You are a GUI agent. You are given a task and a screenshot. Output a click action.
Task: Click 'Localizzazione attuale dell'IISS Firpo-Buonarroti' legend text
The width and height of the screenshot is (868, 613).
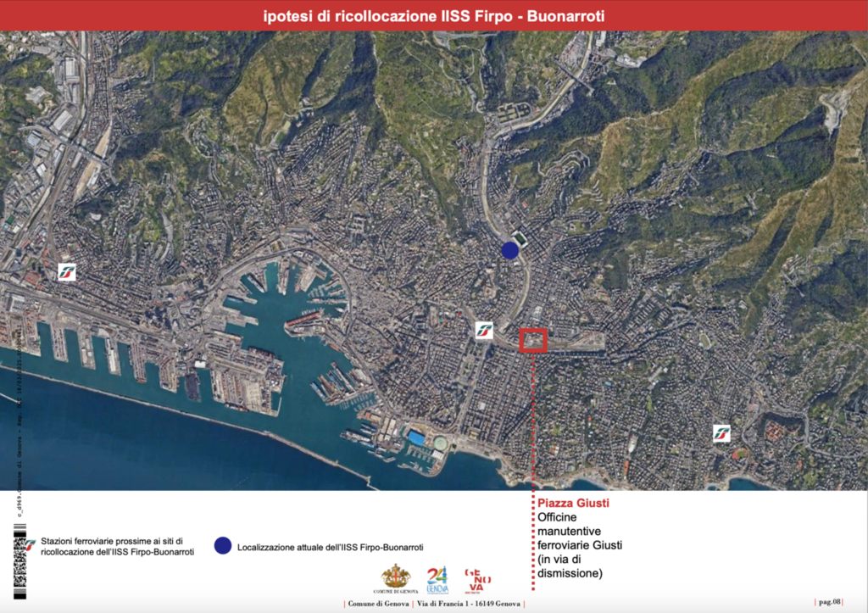click(331, 547)
